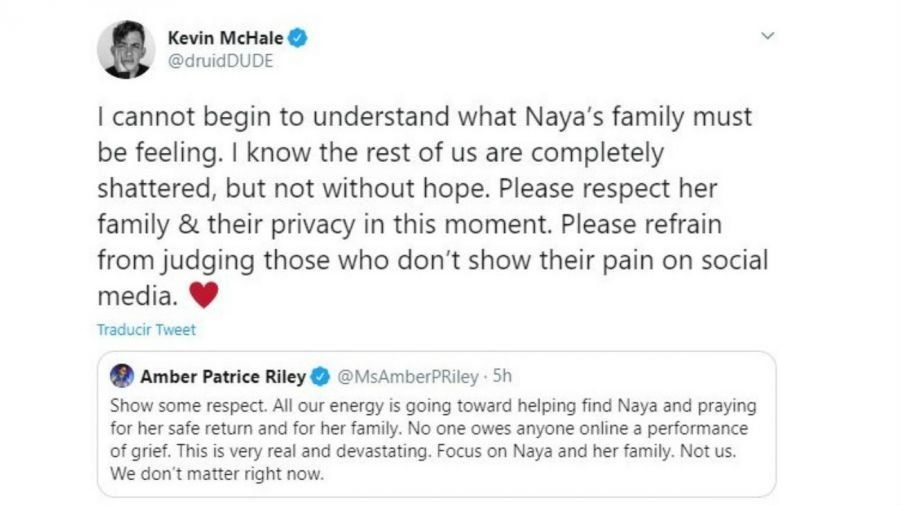The width and height of the screenshot is (900, 505).
Task: Click the Traducir Tweet link
Action: 147,329
